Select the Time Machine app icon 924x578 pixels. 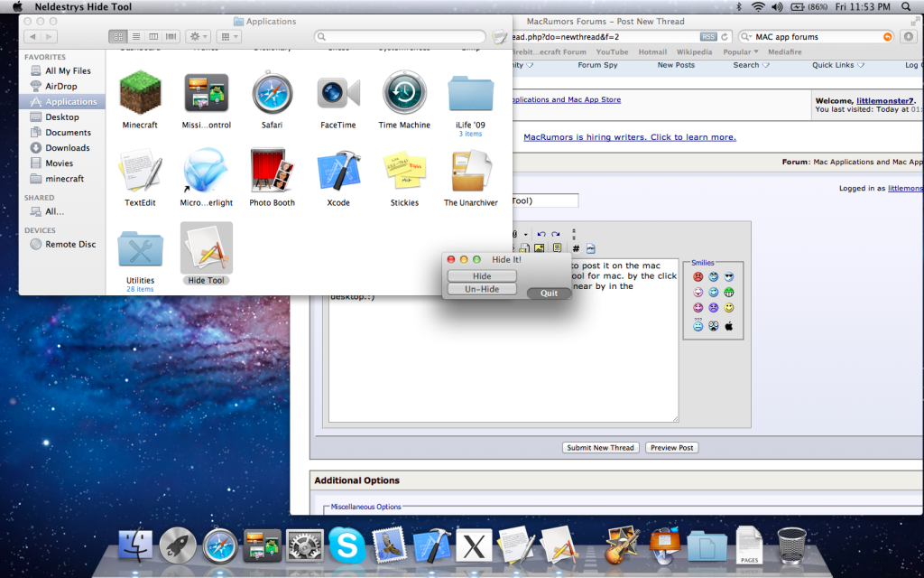404,93
